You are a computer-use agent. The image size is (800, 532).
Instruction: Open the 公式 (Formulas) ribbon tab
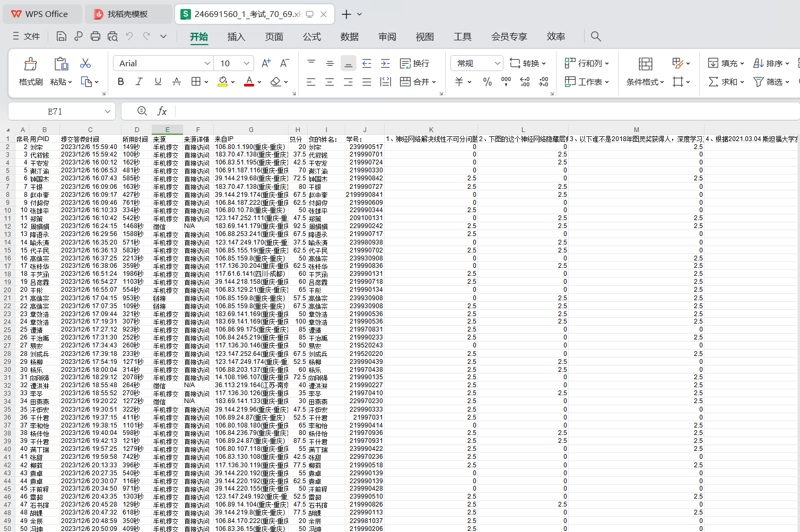[311, 37]
